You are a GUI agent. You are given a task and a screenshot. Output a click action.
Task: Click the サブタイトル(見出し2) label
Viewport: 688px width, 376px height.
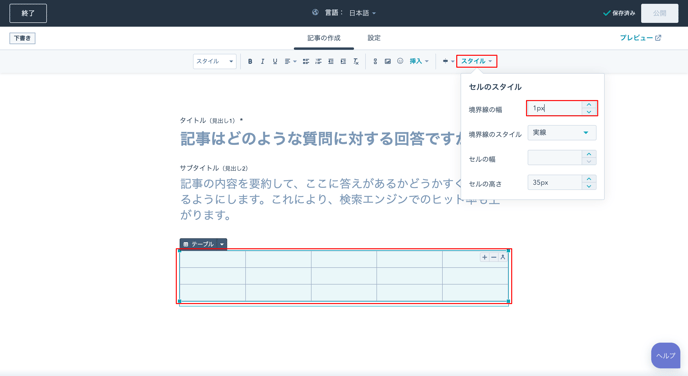214,168
